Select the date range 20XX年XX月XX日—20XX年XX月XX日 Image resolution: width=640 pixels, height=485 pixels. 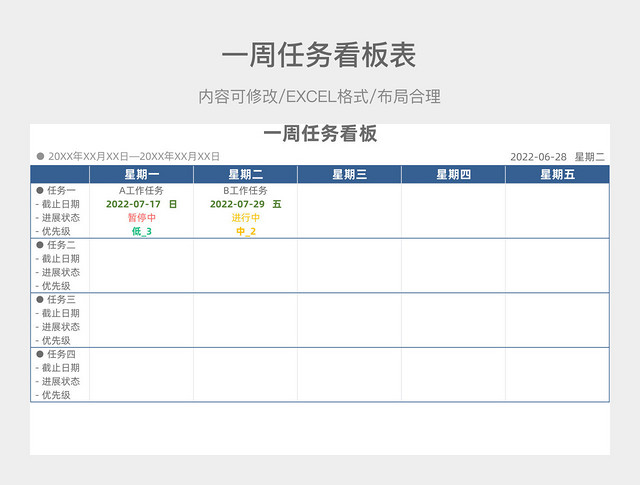(x=133, y=156)
